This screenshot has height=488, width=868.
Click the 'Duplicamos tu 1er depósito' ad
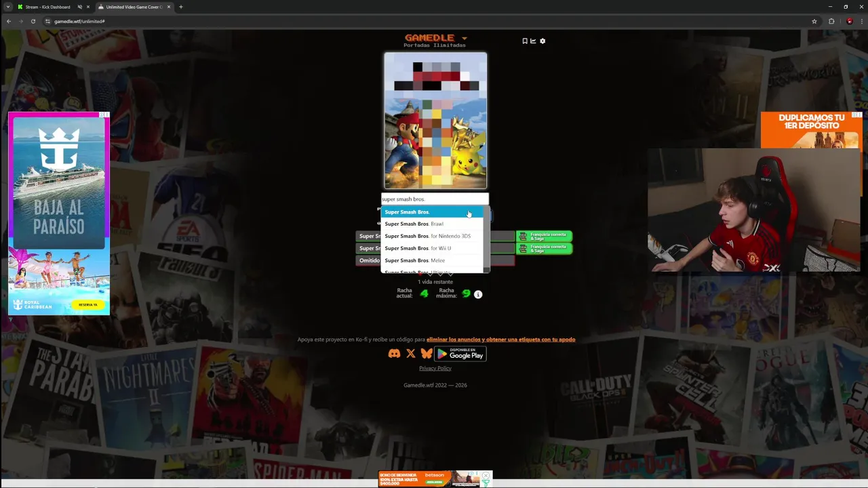click(x=811, y=129)
